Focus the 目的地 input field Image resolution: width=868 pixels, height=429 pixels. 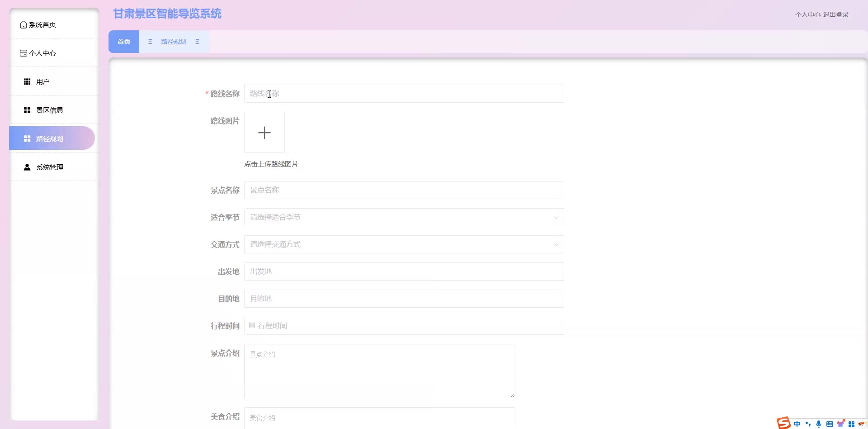[x=404, y=299]
